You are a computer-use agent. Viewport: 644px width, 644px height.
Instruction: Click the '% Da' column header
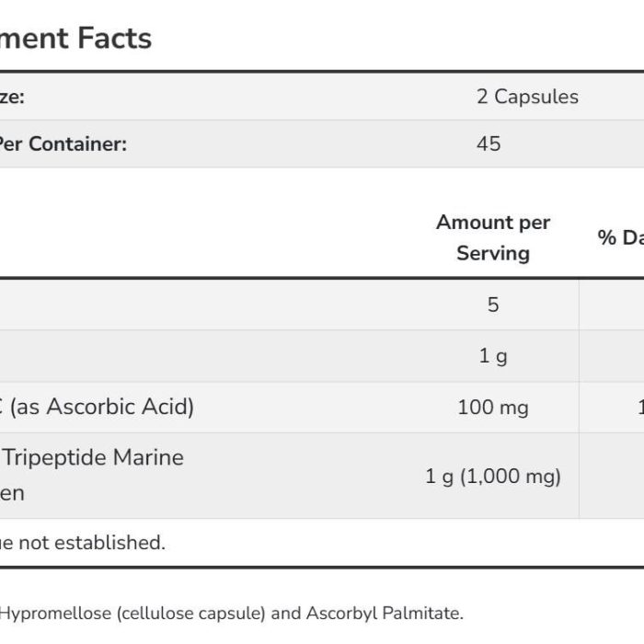point(621,237)
